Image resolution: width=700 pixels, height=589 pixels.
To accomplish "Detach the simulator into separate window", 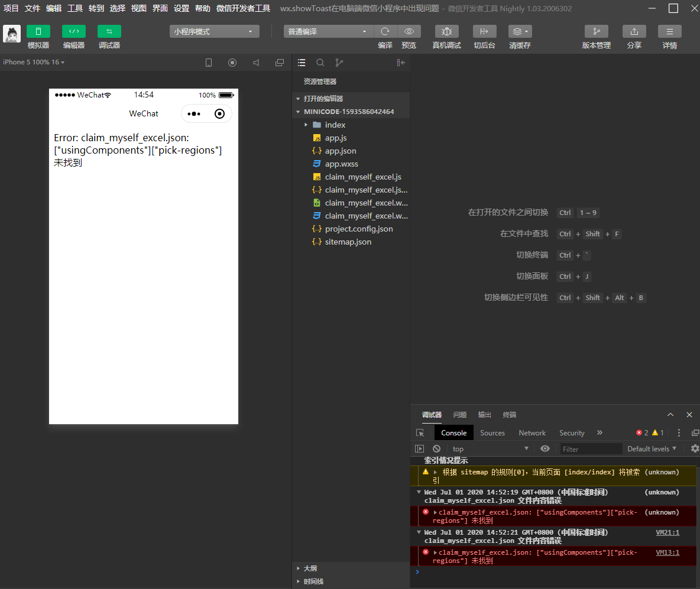I will pos(280,63).
